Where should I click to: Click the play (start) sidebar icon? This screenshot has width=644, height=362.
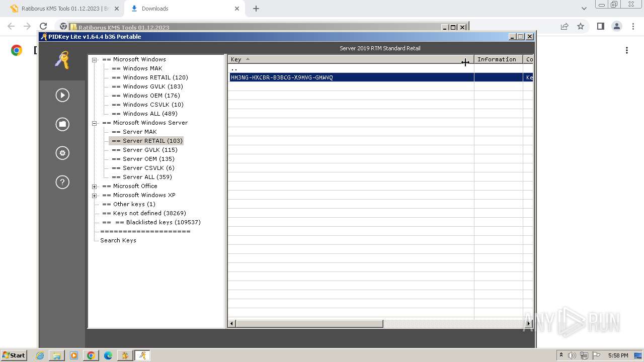coord(62,95)
